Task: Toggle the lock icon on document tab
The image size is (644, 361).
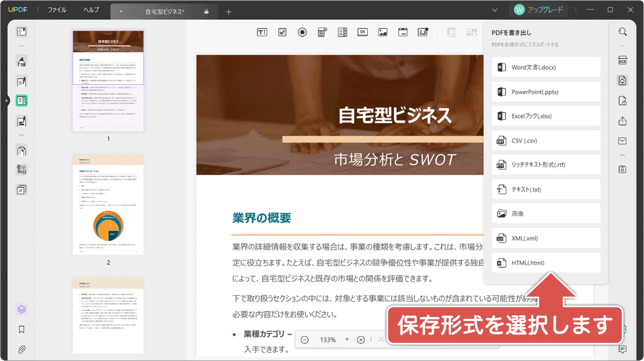Action: 206,11
